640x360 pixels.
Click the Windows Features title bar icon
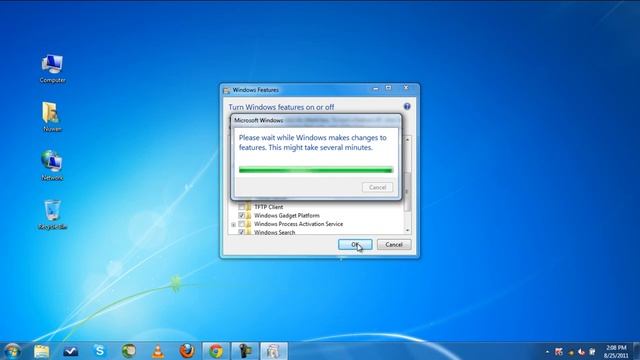(227, 90)
